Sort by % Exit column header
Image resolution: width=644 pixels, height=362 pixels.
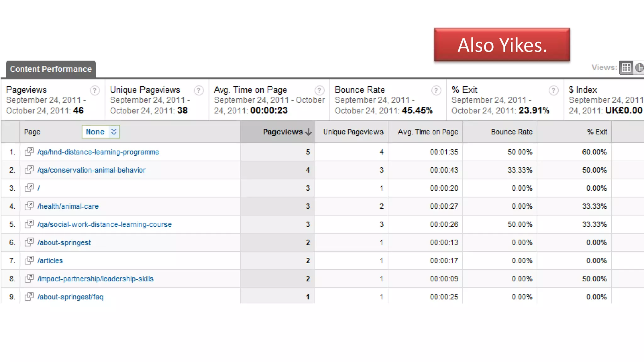pos(597,132)
